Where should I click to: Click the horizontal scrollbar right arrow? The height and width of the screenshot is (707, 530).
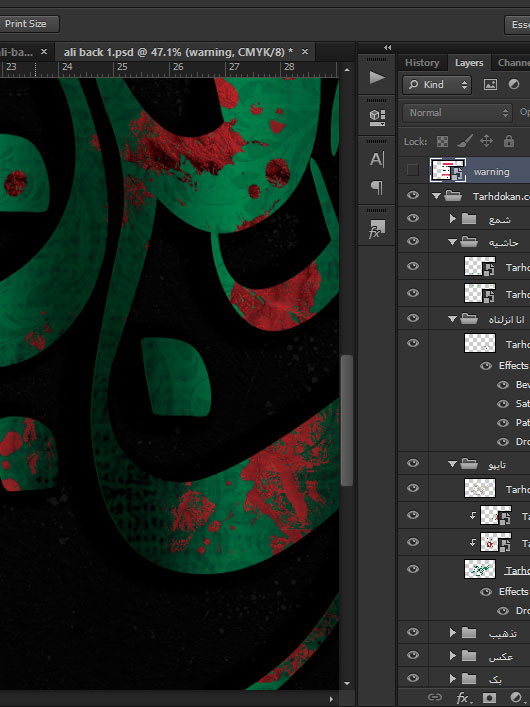click(x=332, y=699)
